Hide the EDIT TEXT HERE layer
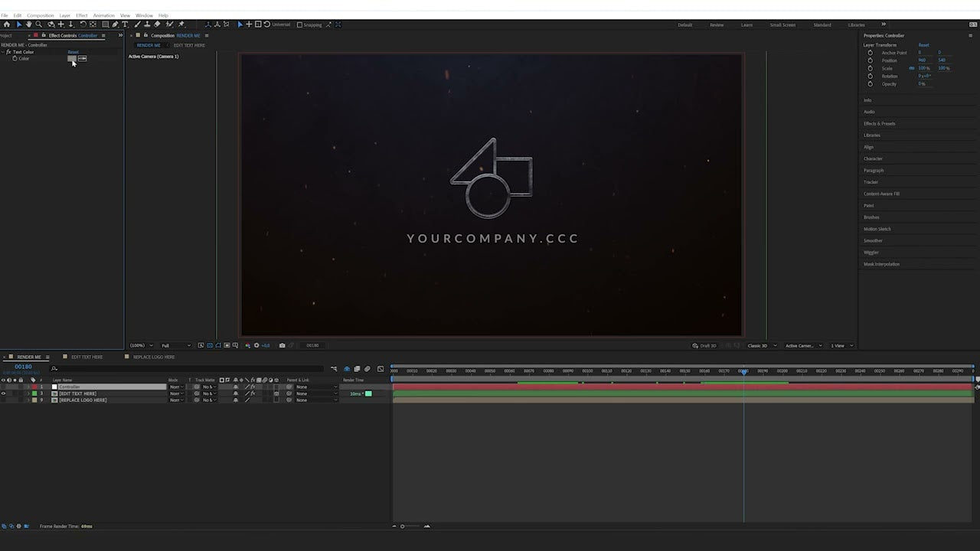 click(x=4, y=393)
